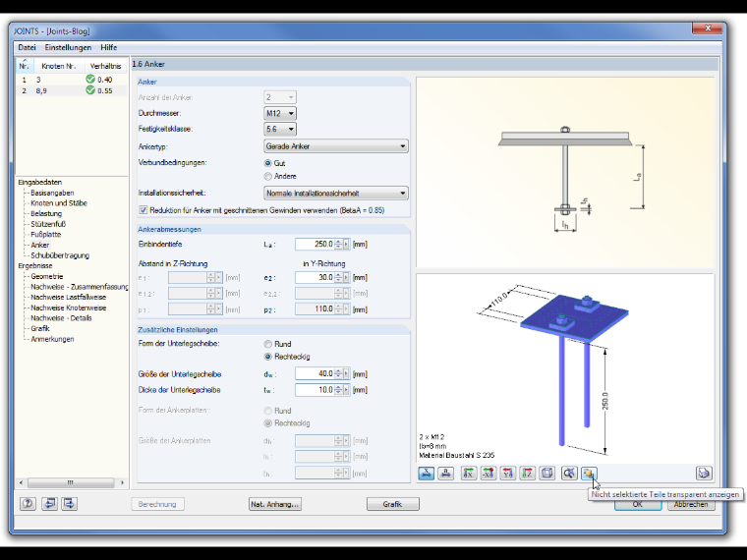The height and width of the screenshot is (560, 747).
Task: Open Fußplatte tree item
Action: [x=46, y=234]
